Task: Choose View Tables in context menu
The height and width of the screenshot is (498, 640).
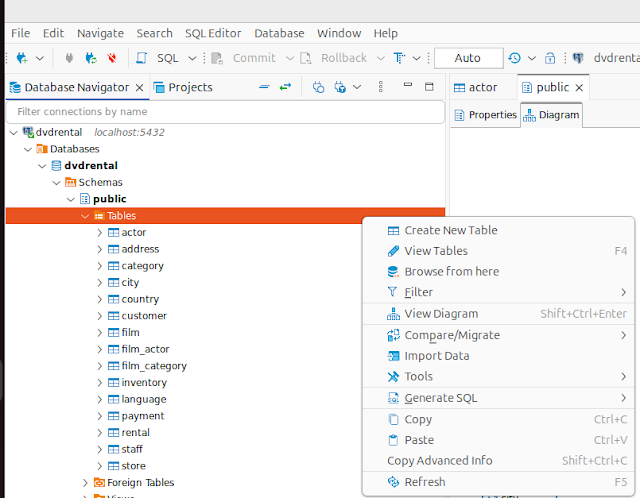Action: (498, 251)
